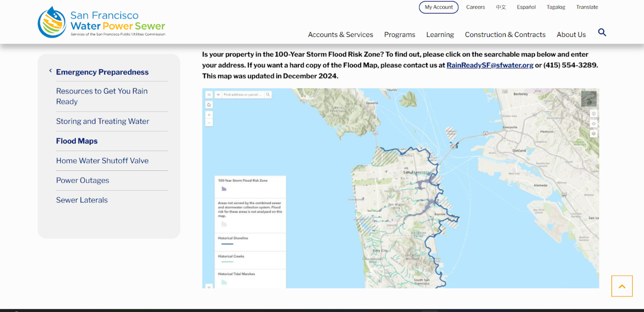Toggle satellite basemap thumbnail
Viewport: 644px width, 312px height.
[x=589, y=99]
